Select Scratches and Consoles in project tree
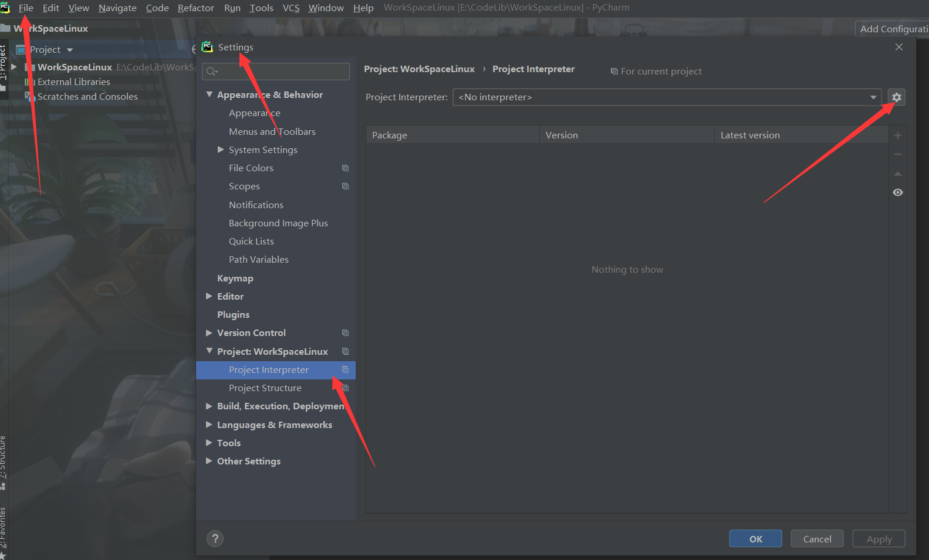The width and height of the screenshot is (929, 560). pos(87,96)
